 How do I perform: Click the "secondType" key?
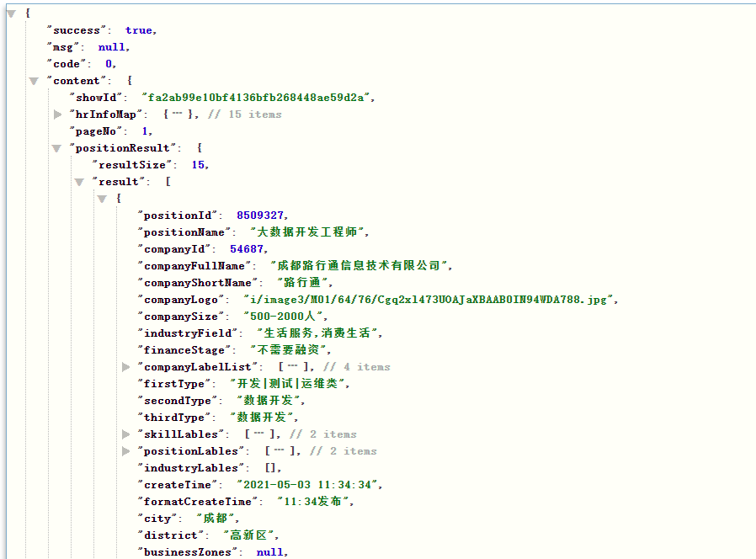(x=178, y=401)
